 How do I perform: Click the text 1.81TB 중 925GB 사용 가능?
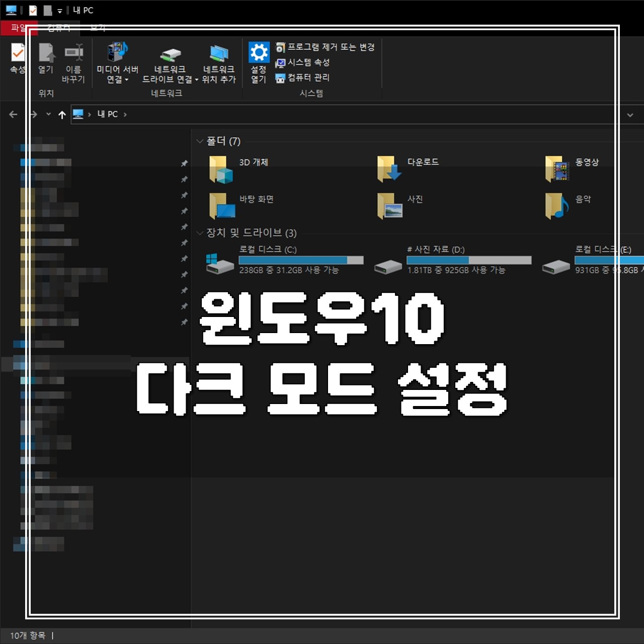[x=456, y=270]
